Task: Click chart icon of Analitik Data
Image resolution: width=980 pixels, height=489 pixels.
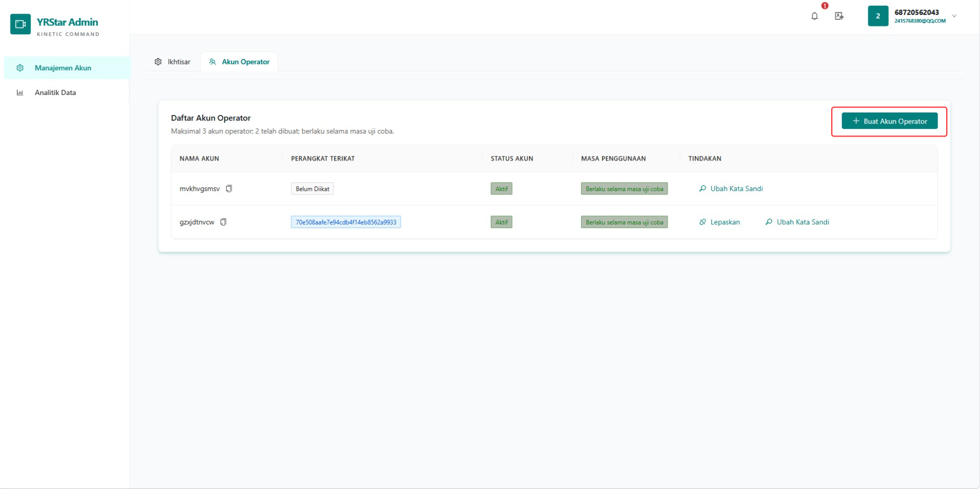Action: point(20,92)
